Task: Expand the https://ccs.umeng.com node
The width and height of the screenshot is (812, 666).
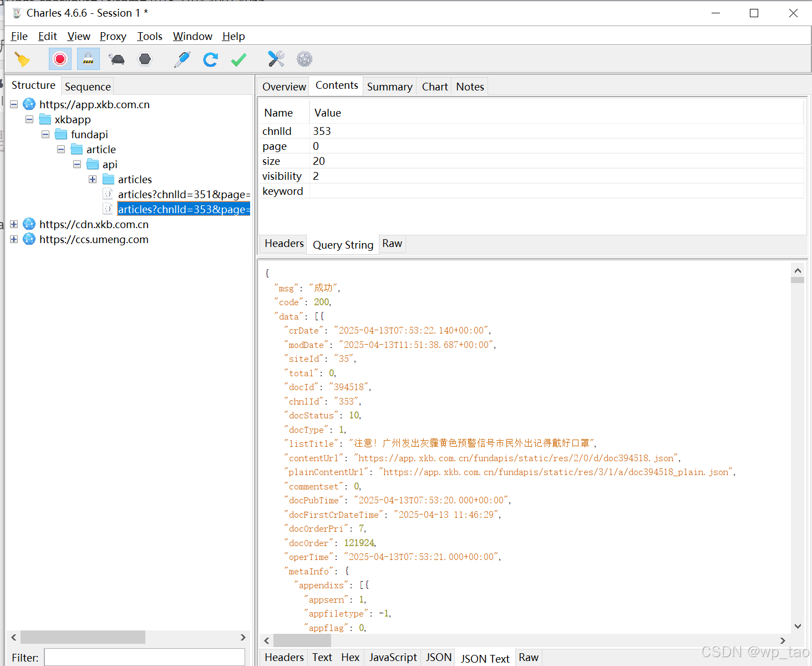Action: point(14,239)
